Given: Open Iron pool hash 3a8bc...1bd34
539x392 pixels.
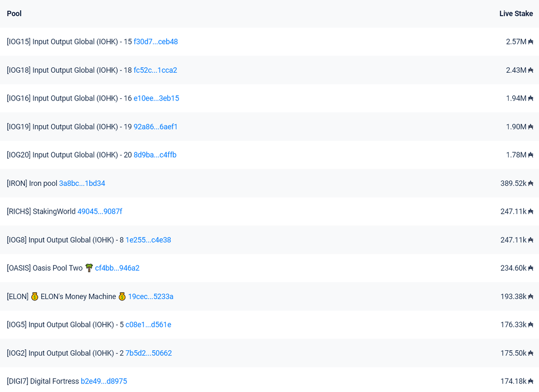Looking at the screenshot, I should tap(82, 183).
